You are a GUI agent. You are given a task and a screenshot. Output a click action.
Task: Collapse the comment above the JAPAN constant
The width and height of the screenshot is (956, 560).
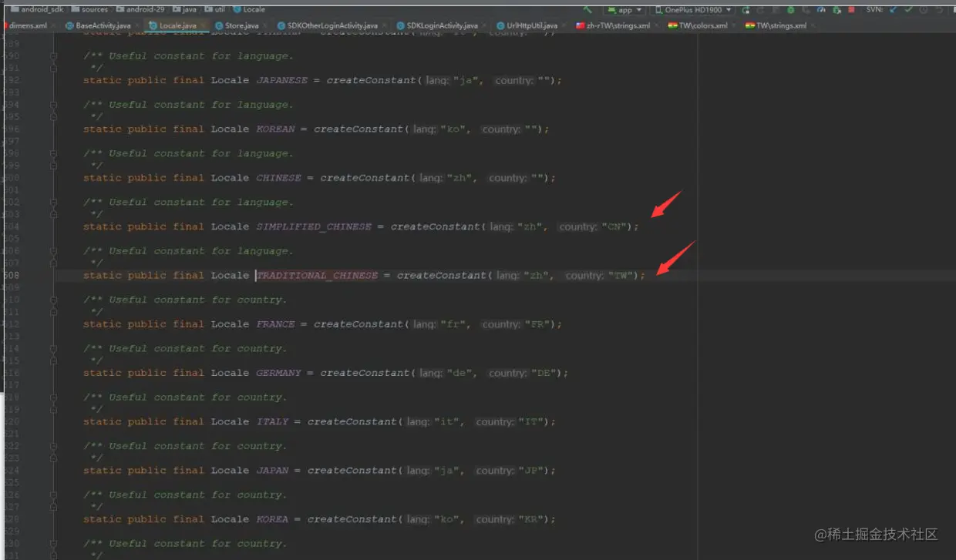pos(53,446)
